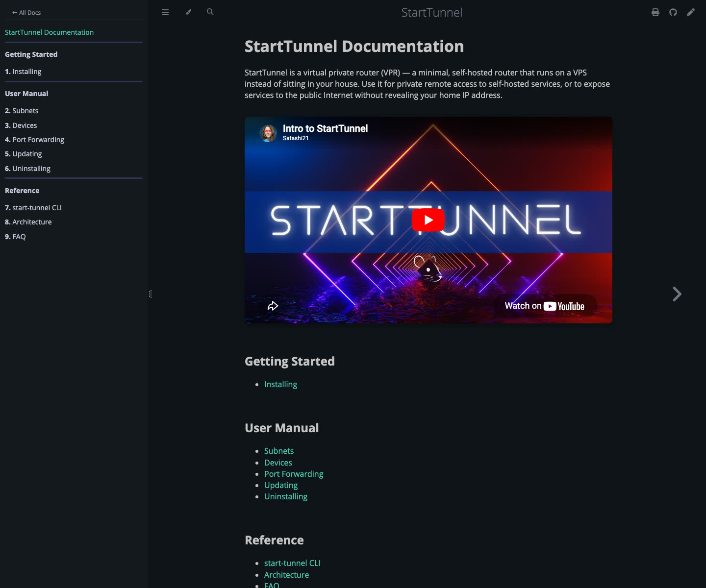Advance to the next page with the chevron
706x588 pixels.
click(x=677, y=294)
